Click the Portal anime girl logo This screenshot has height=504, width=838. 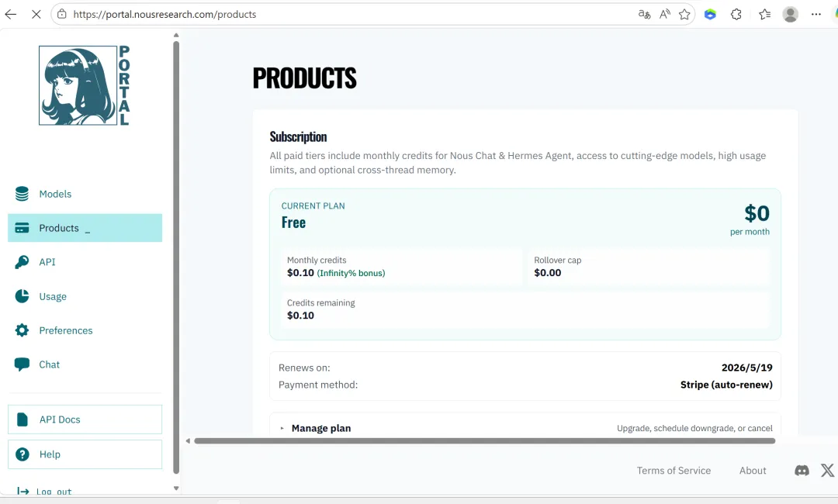coord(85,85)
